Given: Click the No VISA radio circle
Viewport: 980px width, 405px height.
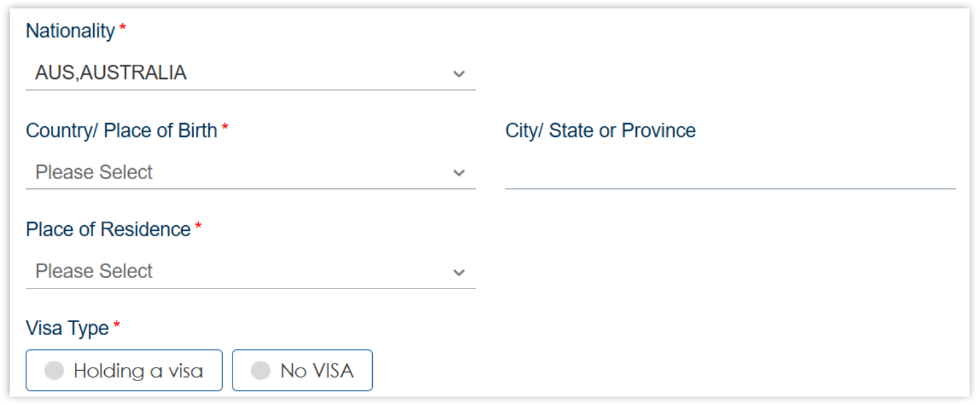Looking at the screenshot, I should point(260,371).
